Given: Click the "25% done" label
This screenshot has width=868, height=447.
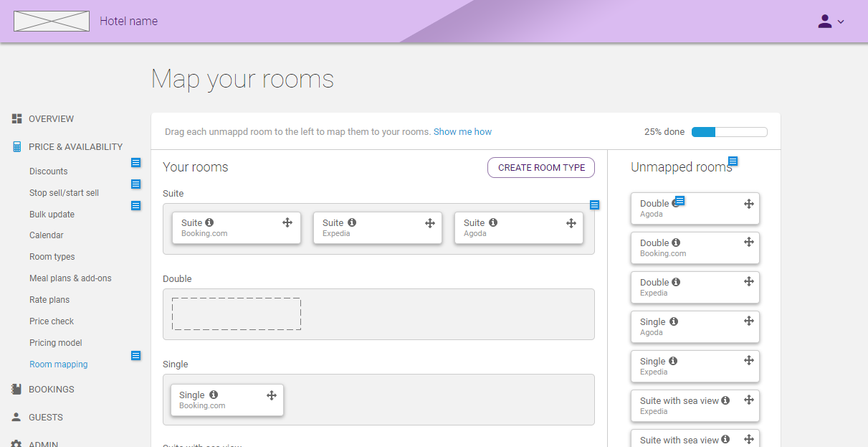Looking at the screenshot, I should tap(664, 132).
